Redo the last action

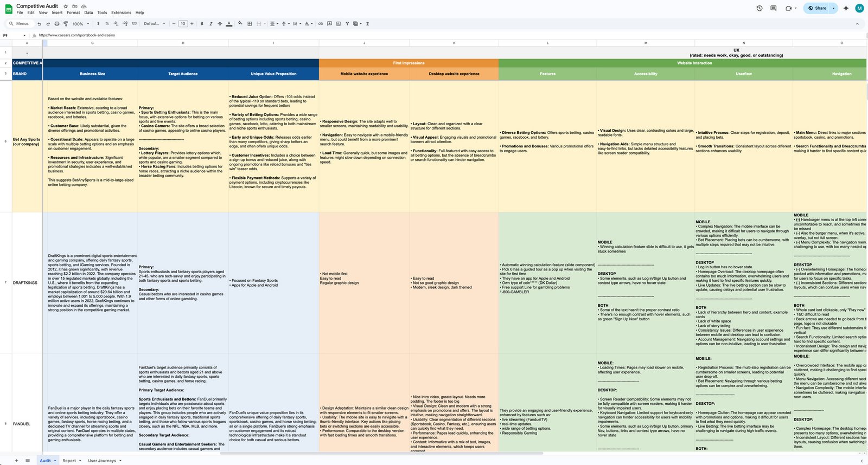tap(48, 24)
